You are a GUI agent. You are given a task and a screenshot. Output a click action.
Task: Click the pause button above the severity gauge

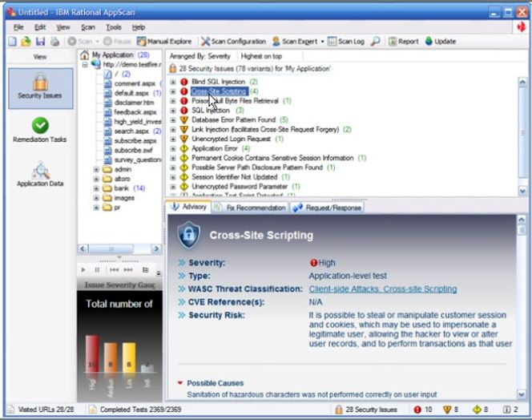pyautogui.click(x=97, y=270)
